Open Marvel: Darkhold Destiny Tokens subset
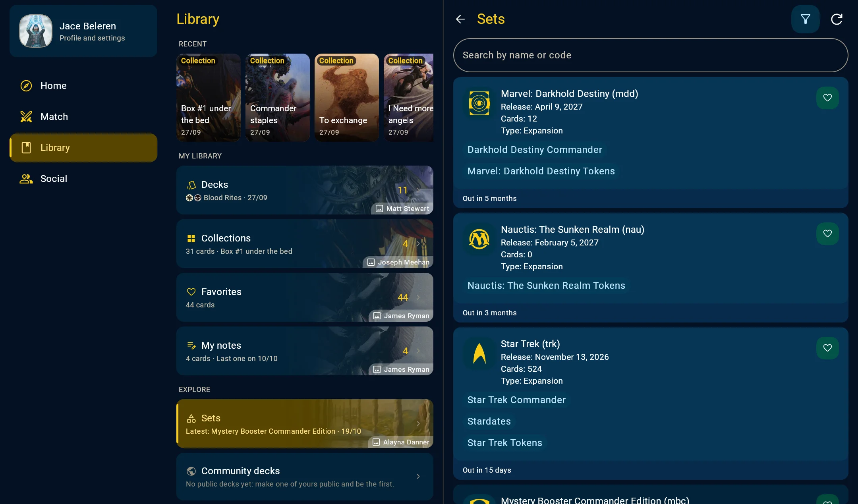Image resolution: width=858 pixels, height=504 pixels. click(x=541, y=171)
